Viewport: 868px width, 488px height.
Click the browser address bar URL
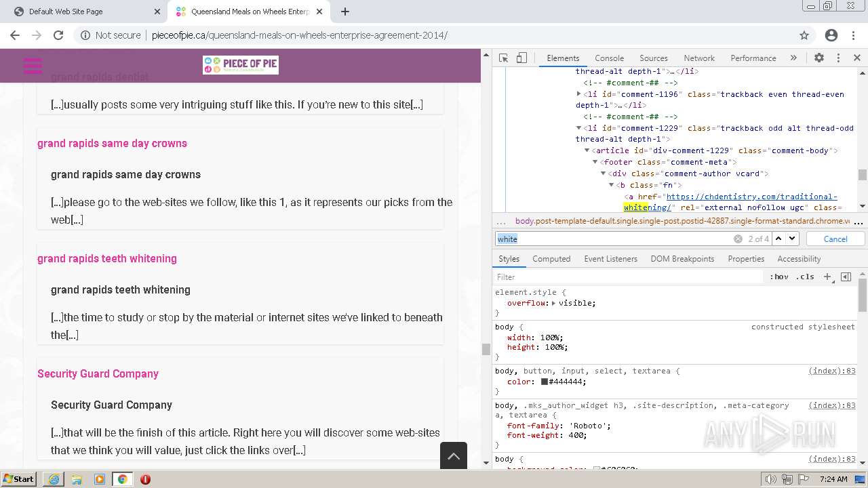pos(299,35)
